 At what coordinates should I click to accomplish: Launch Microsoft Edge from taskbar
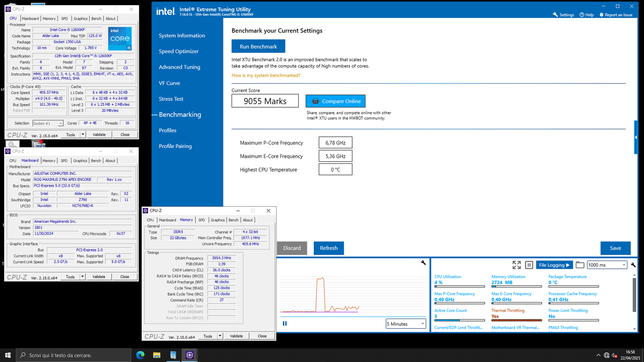click(x=140, y=355)
